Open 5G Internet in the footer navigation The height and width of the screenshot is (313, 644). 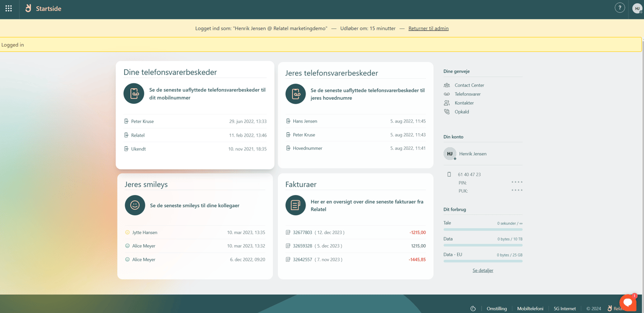coord(565,308)
